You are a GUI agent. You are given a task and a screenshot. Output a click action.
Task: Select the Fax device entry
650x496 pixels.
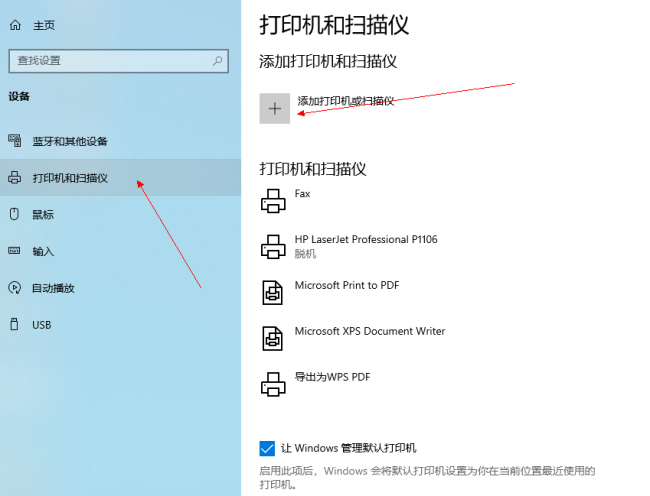(302, 194)
